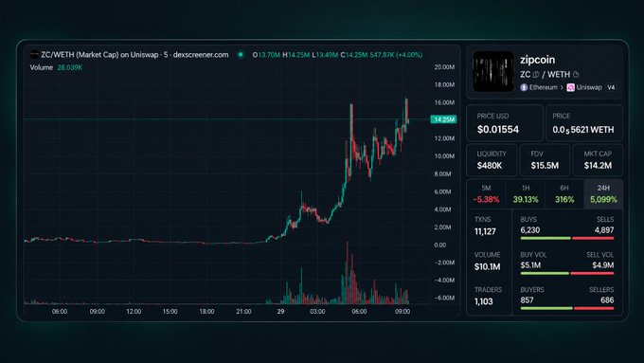Click the MKT CAP $14.2M box

point(598,160)
